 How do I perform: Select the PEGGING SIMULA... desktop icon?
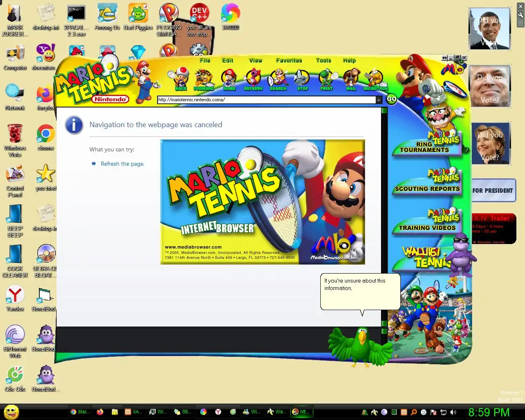coord(169,21)
